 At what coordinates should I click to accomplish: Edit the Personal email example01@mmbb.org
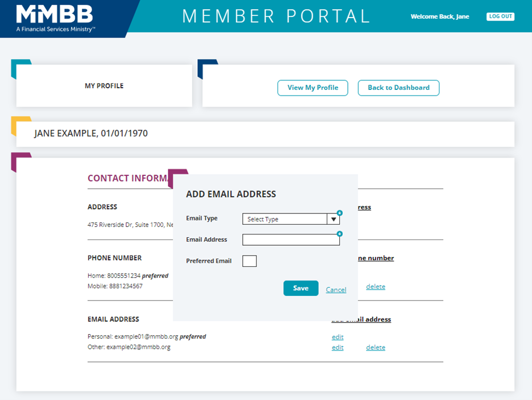pyautogui.click(x=338, y=337)
